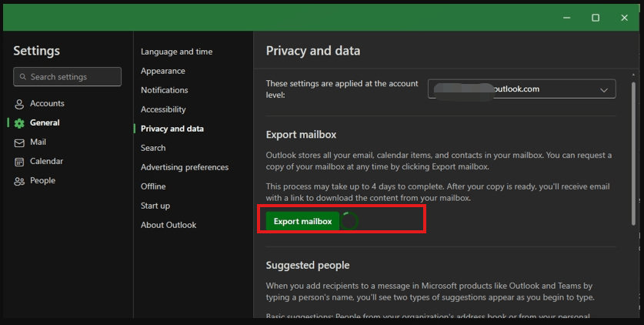This screenshot has width=644, height=325.
Task: Close the Settings window
Action: pos(624,18)
